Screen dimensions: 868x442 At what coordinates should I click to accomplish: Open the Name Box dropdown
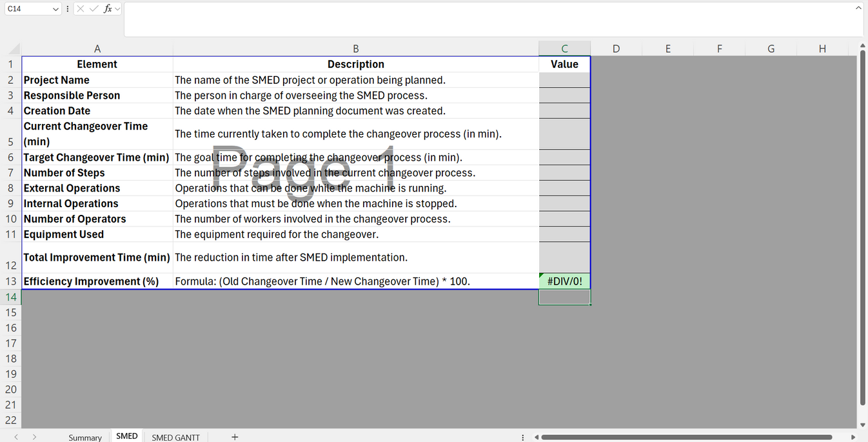point(54,8)
